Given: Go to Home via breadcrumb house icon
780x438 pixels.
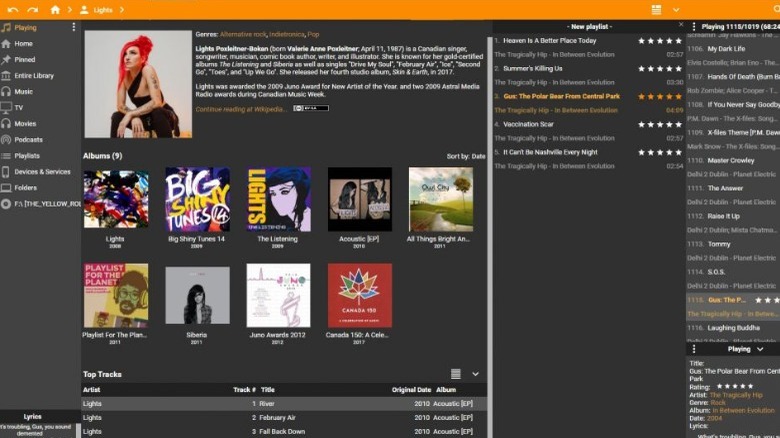Looking at the screenshot, I should (x=55, y=9).
